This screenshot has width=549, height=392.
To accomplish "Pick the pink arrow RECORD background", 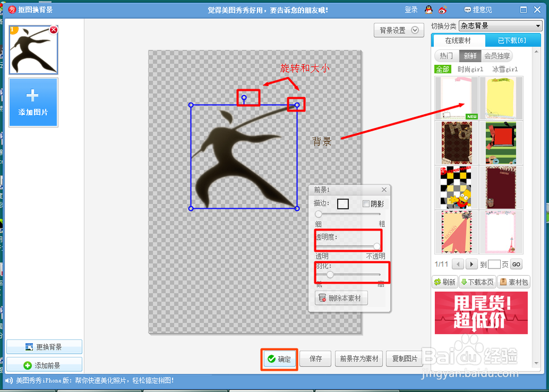I will [x=456, y=232].
